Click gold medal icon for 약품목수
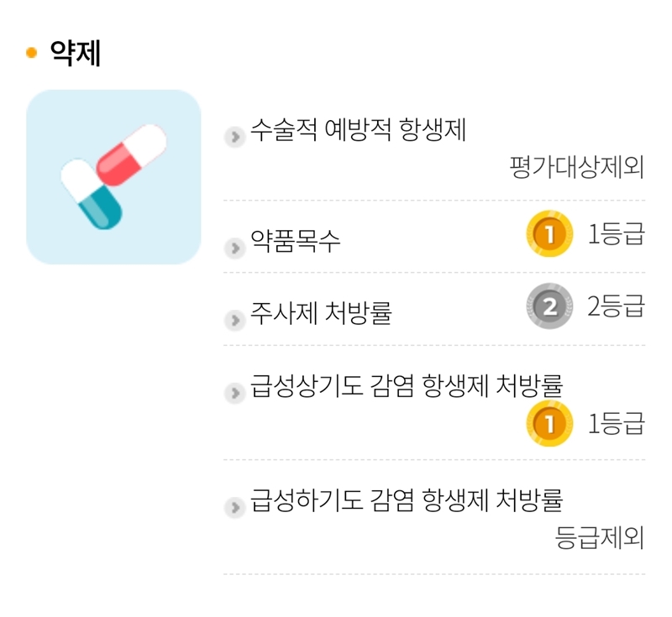 click(x=549, y=234)
